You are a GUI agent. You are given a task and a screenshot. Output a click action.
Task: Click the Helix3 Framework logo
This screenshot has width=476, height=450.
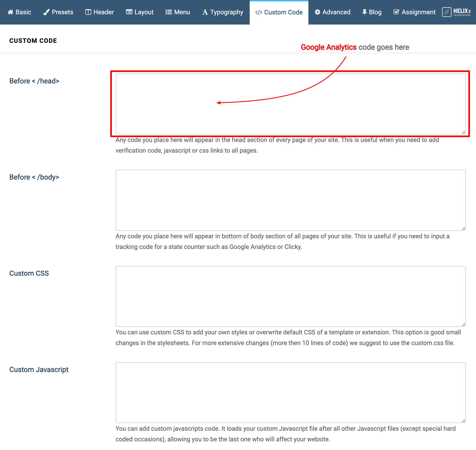click(x=456, y=12)
